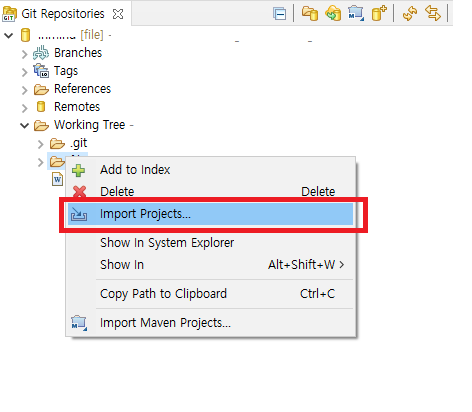
Task: Toggle Link with Editor and Selection
Action: point(433,14)
